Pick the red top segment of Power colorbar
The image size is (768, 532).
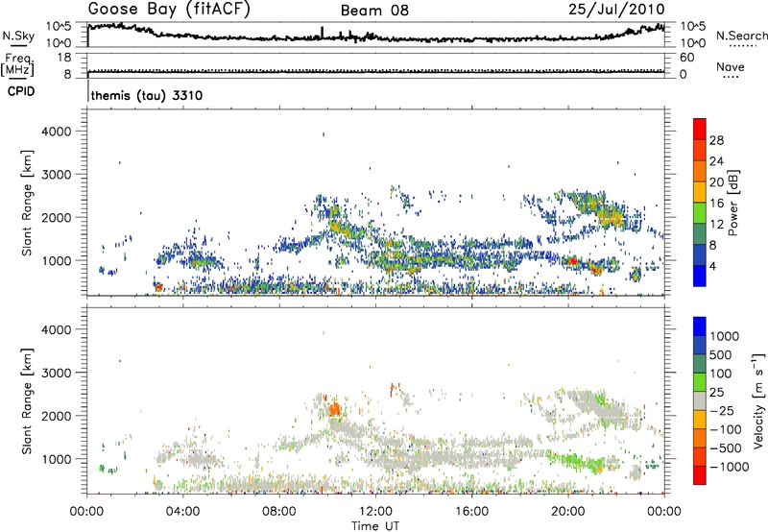click(x=700, y=129)
